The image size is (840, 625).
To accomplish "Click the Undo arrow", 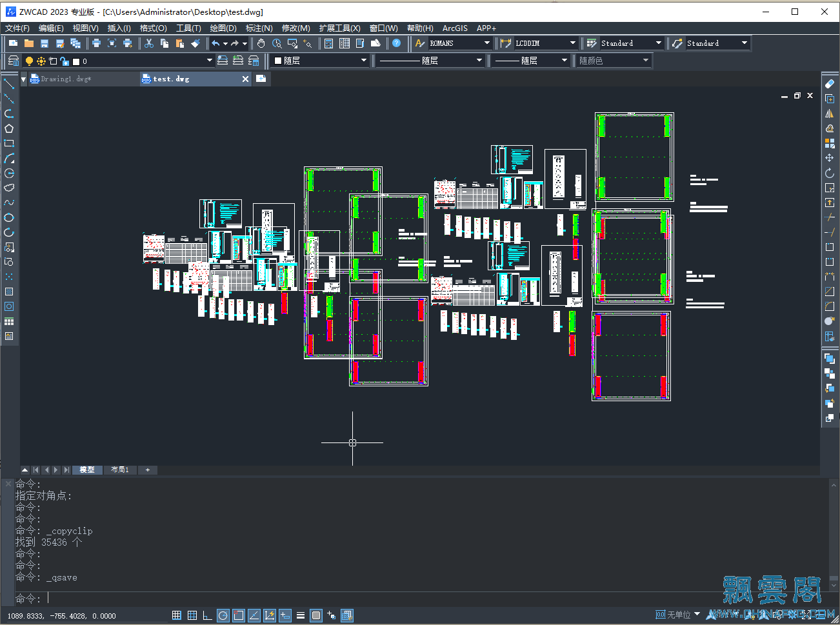I will click(x=215, y=43).
